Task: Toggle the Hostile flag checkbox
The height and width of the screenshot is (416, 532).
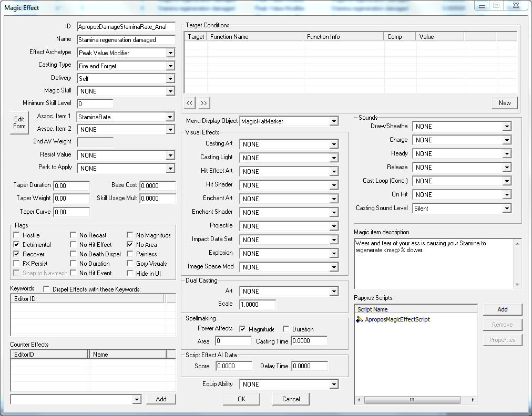Action: point(16,235)
